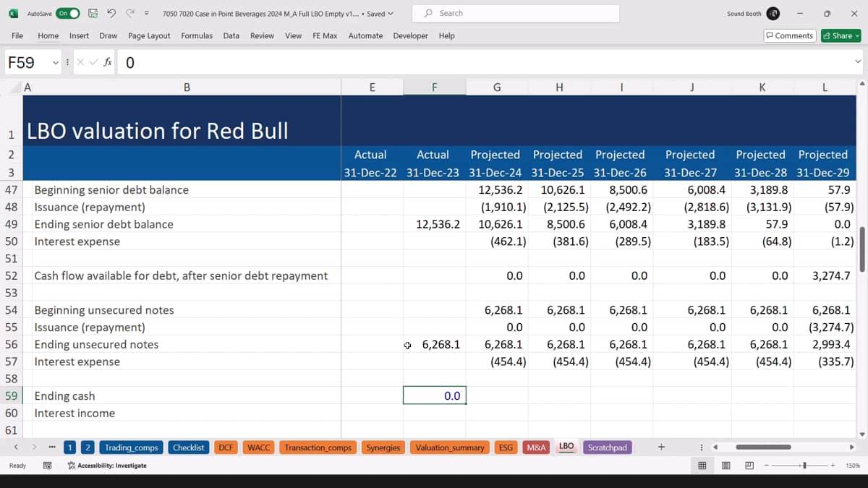Click the formula bar Cancel X icon
The width and height of the screenshot is (868, 488).
click(80, 62)
